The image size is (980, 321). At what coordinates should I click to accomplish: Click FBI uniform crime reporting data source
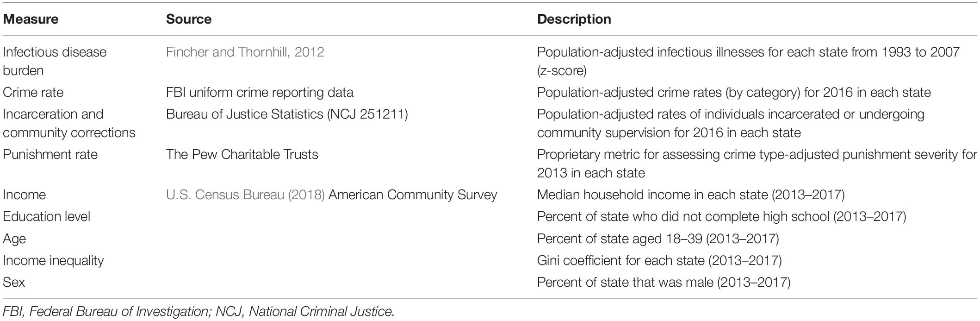(x=260, y=92)
